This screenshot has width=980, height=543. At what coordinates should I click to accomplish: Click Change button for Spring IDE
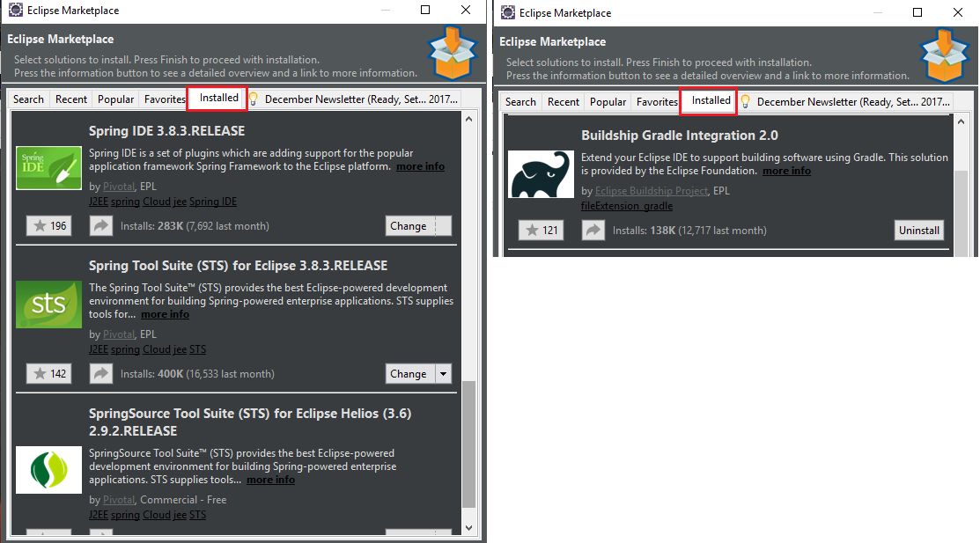point(409,225)
